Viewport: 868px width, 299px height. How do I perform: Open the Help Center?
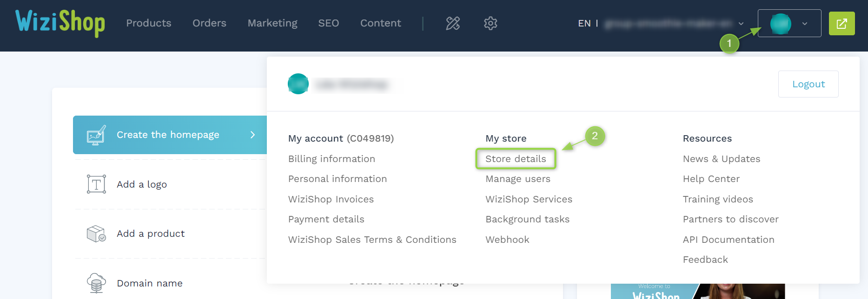[711, 179]
